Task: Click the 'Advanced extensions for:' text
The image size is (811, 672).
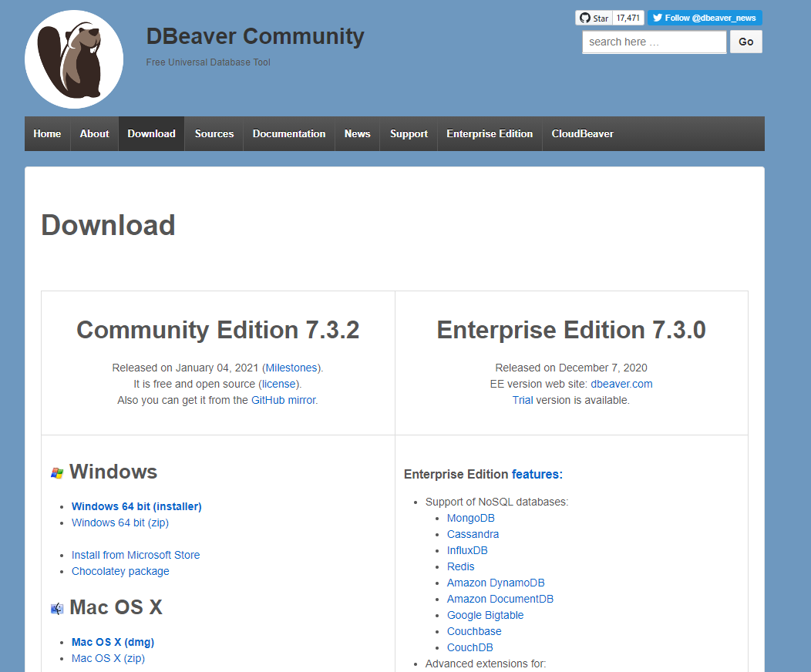Action: pyautogui.click(x=485, y=664)
